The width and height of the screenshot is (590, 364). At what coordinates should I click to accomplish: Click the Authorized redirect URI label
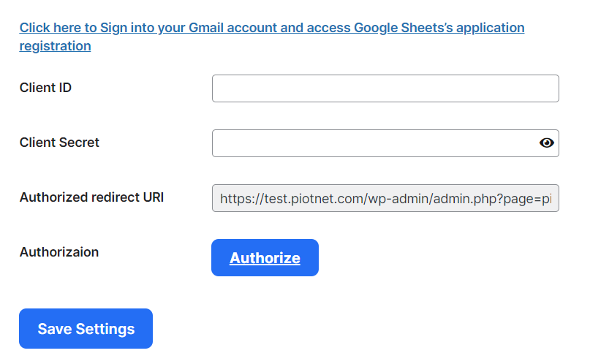click(91, 197)
